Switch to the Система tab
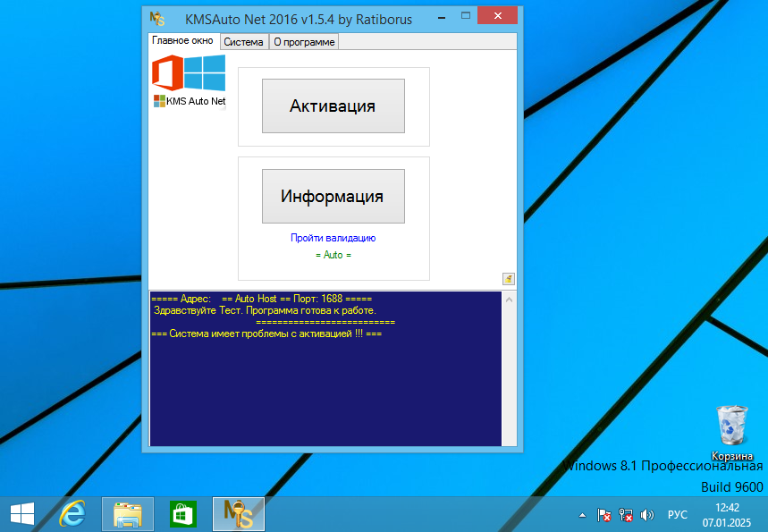The image size is (768, 532). pyautogui.click(x=243, y=41)
